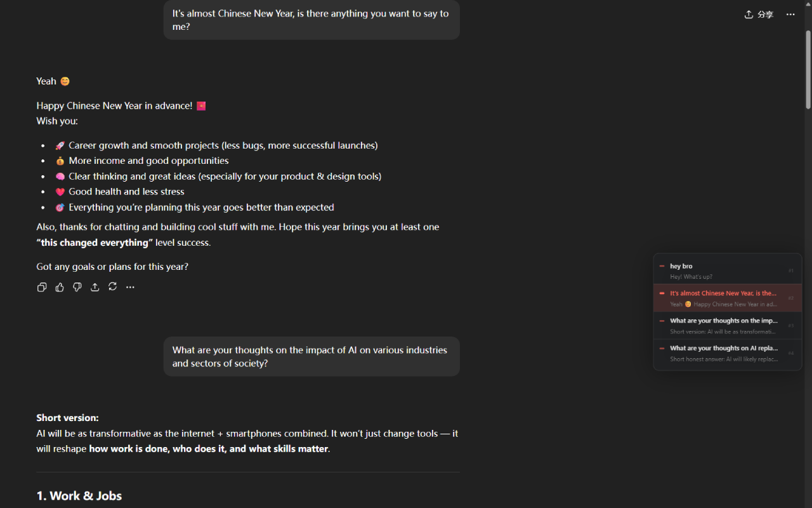Toggle thumbs-up feedback on the response

pyautogui.click(x=60, y=287)
